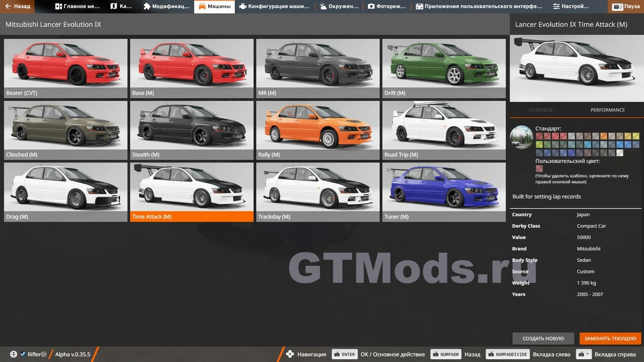
Task: Select the Машины tab
Action: click(x=215, y=7)
